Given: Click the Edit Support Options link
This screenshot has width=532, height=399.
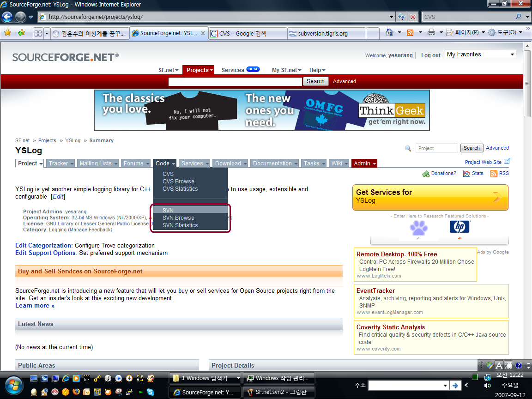Looking at the screenshot, I should pos(45,253).
